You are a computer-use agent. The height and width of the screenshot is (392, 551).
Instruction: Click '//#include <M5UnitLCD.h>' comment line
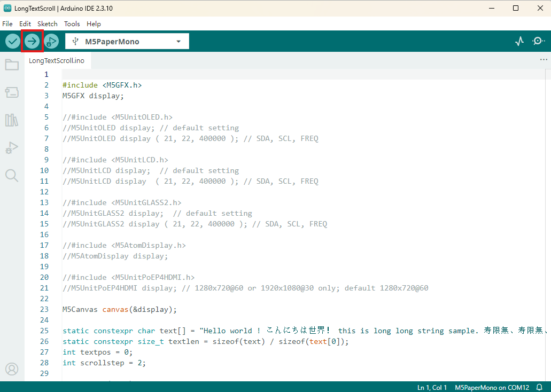tap(115, 160)
